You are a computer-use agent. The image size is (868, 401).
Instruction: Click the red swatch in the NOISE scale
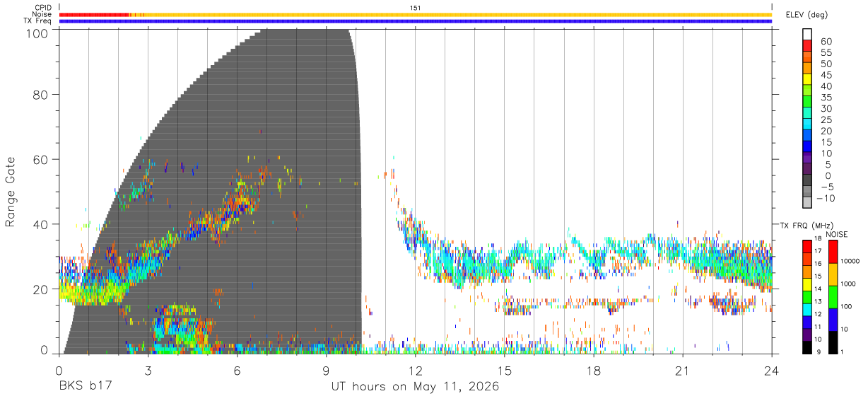[x=832, y=252]
